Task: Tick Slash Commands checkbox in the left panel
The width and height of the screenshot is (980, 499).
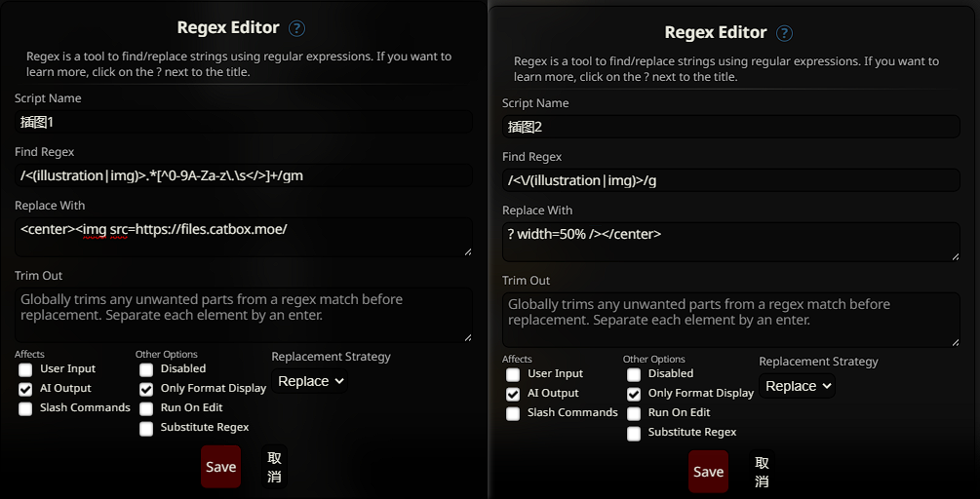Action: [26, 408]
